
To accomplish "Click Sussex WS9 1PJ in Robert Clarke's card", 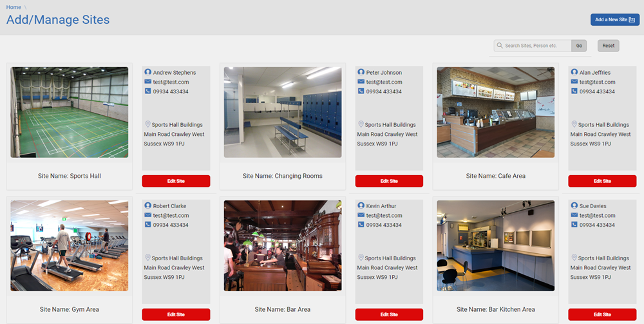I will (x=164, y=277).
